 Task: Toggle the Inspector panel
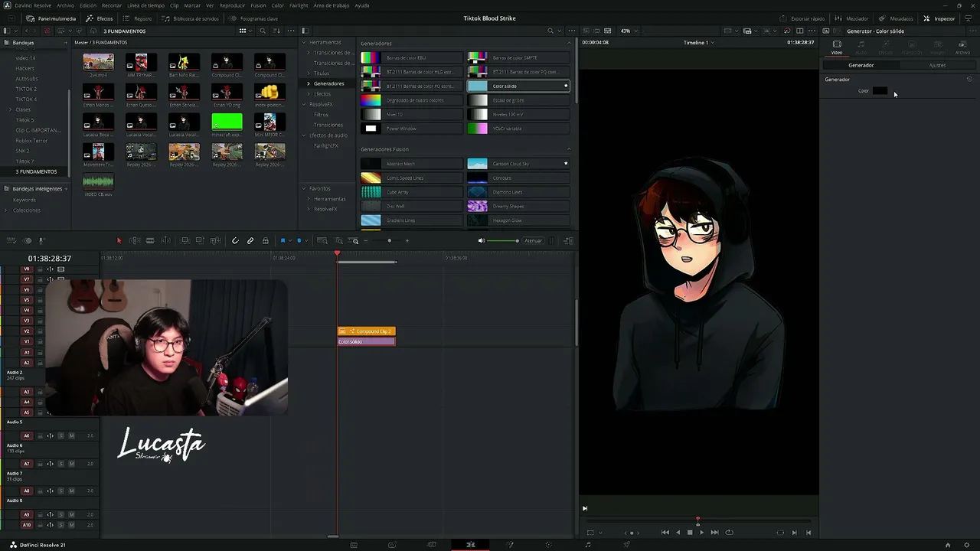pos(939,18)
